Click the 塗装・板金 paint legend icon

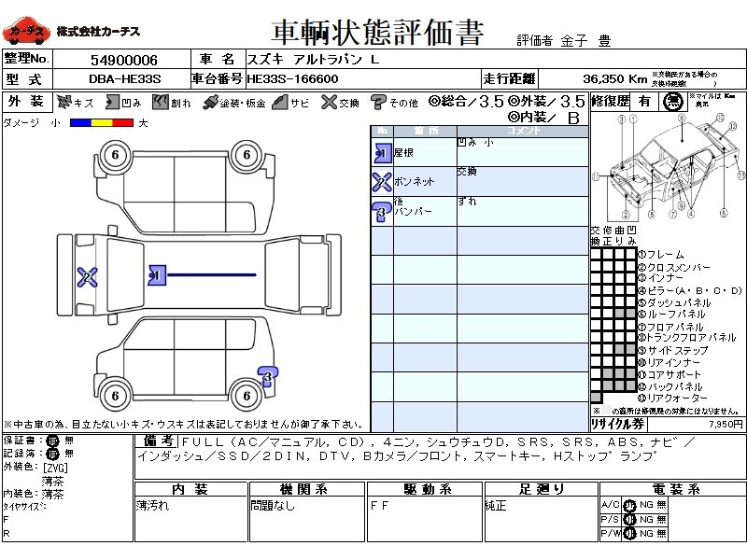(x=210, y=102)
